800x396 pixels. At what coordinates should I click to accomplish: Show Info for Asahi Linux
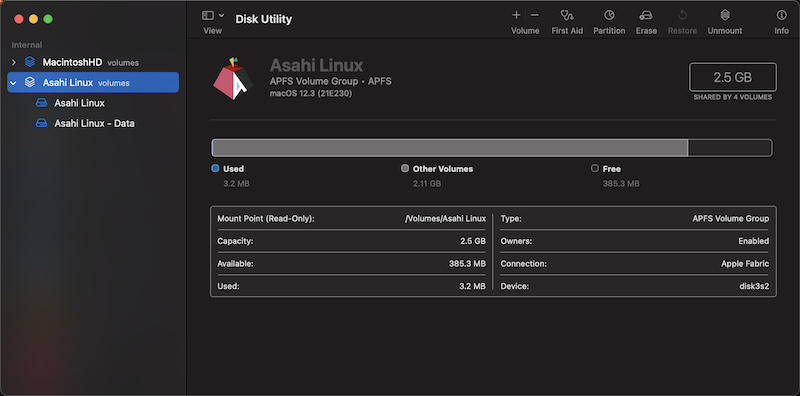781,15
